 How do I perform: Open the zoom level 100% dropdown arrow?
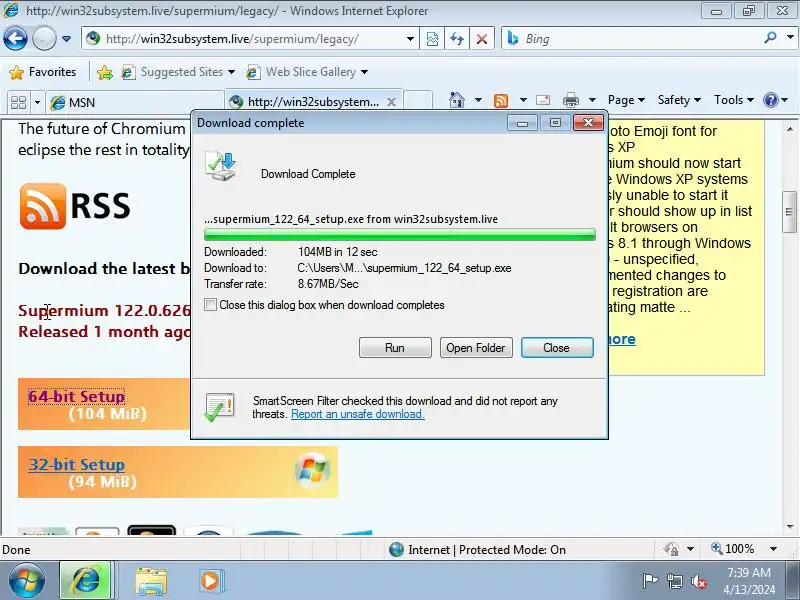pyautogui.click(x=773, y=549)
